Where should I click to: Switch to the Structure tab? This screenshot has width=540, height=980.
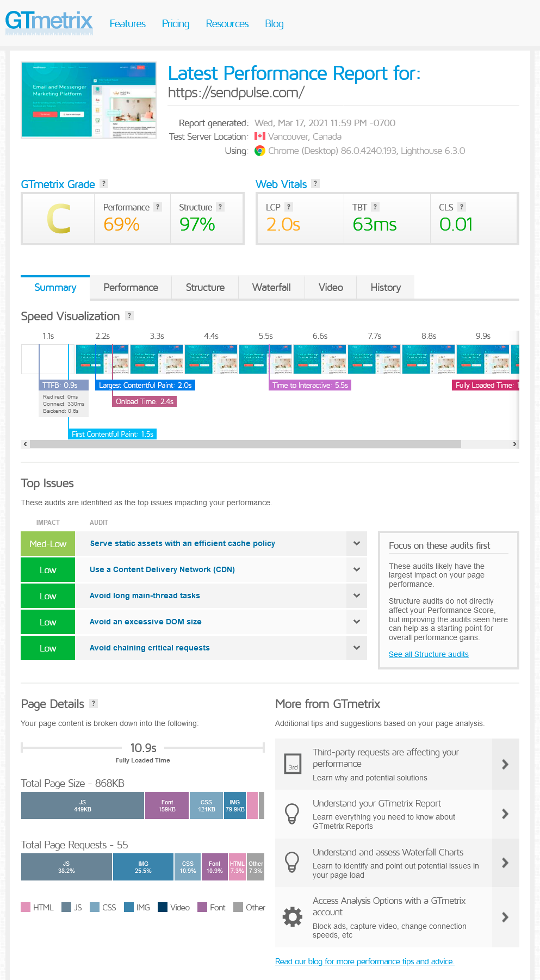(205, 287)
